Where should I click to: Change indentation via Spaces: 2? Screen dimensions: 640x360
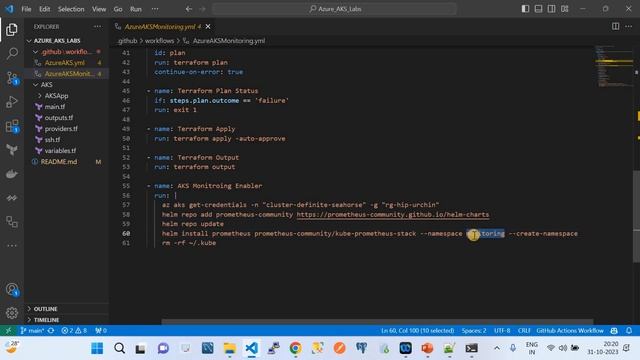[x=474, y=330]
